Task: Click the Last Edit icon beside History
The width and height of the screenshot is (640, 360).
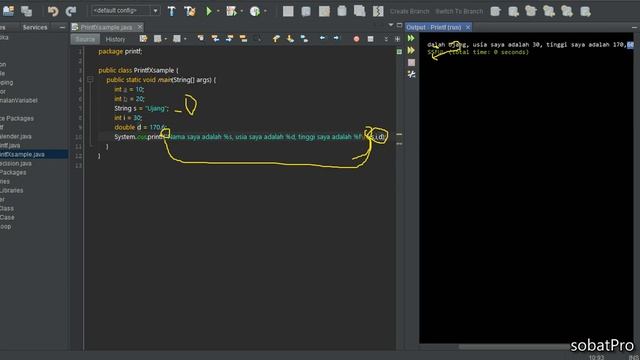Action: click(143, 39)
